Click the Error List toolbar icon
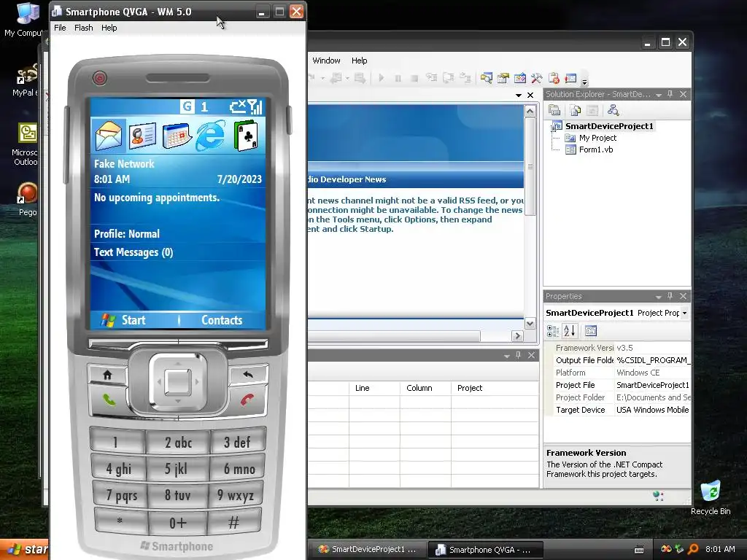This screenshot has width=747, height=560. coord(554,78)
